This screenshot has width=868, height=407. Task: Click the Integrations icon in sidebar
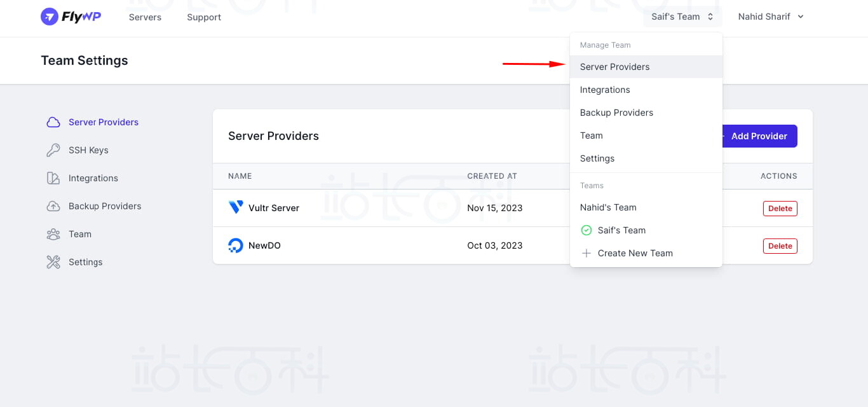point(53,178)
